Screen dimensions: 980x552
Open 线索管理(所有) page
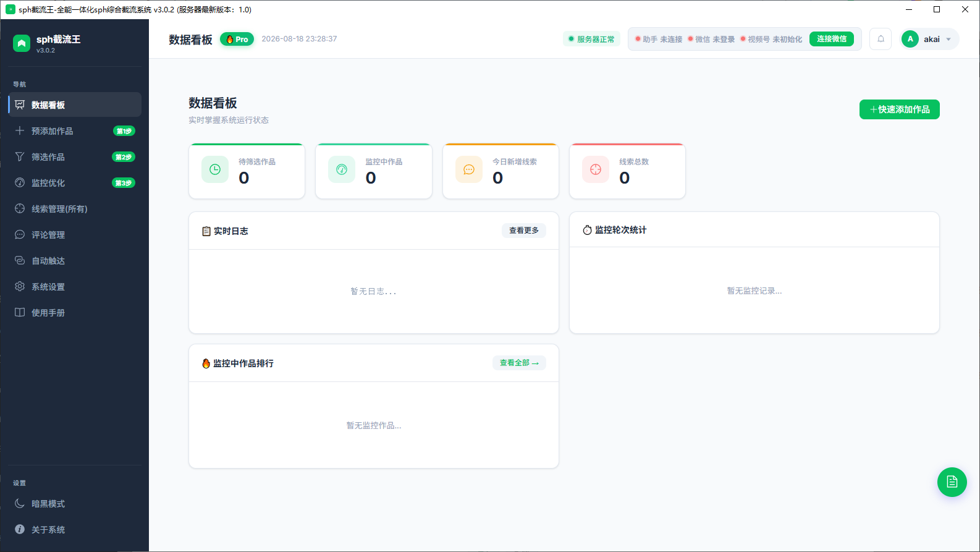[75, 208]
